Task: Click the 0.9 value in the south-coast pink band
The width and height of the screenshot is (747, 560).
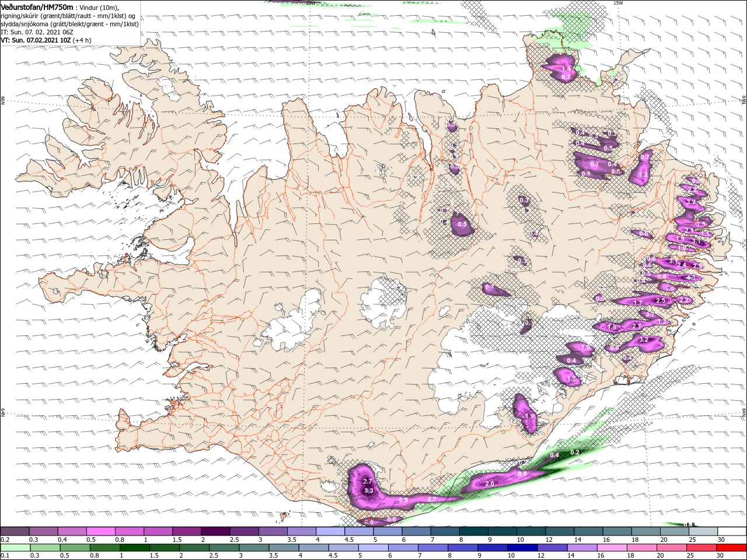Action: pos(403,501)
